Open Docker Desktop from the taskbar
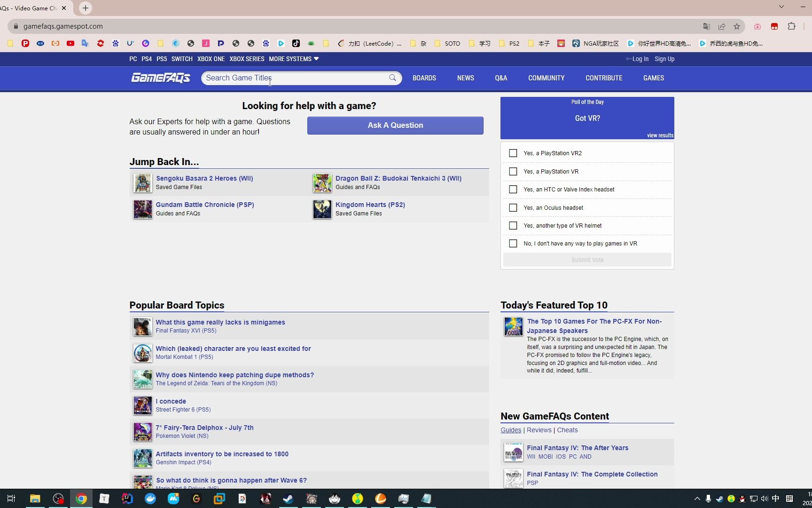 coord(150,499)
